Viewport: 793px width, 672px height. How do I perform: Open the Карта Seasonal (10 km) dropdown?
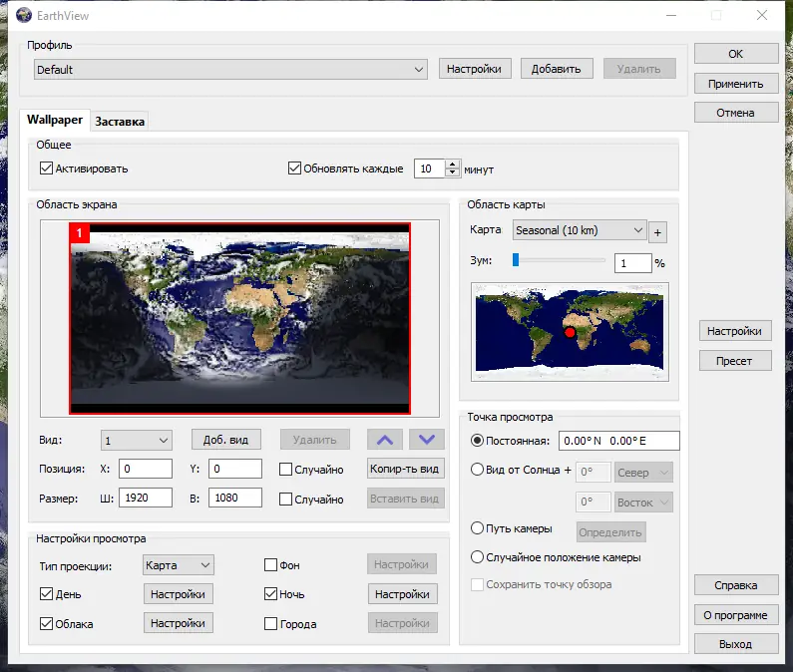(580, 230)
